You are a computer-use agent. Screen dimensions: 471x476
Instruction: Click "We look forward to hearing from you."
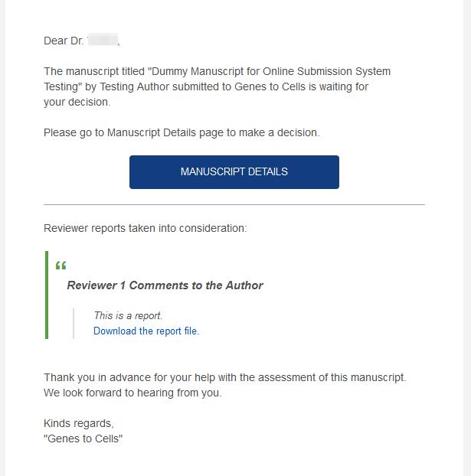point(132,393)
